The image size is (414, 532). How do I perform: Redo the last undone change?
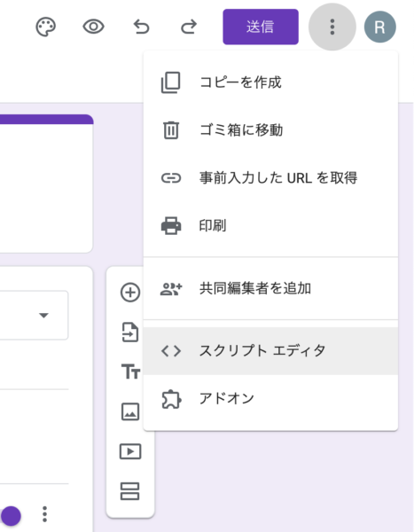point(189,27)
